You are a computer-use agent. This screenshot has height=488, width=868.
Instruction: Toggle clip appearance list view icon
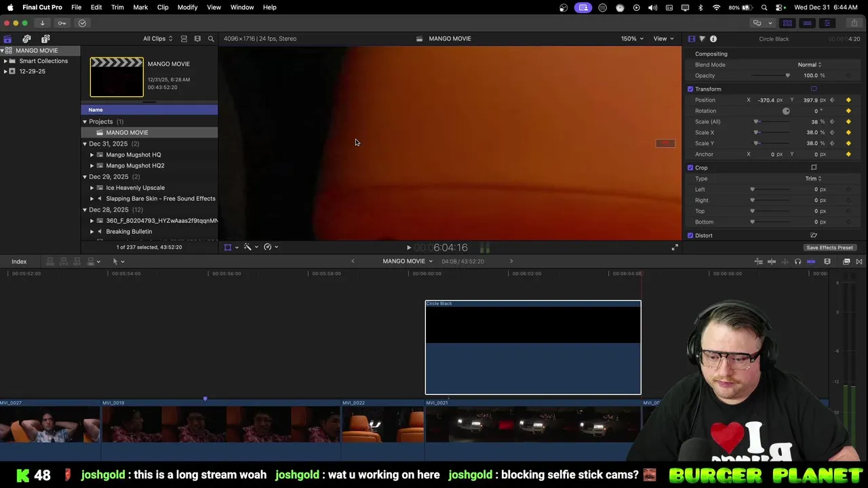184,39
